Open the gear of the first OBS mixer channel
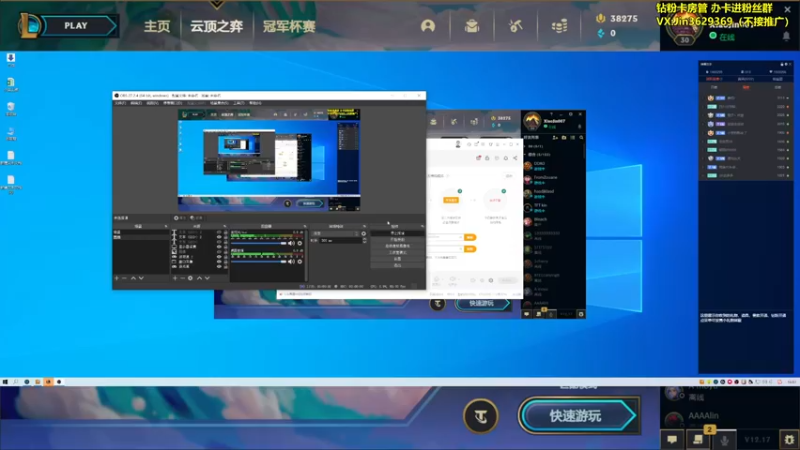 pos(299,243)
